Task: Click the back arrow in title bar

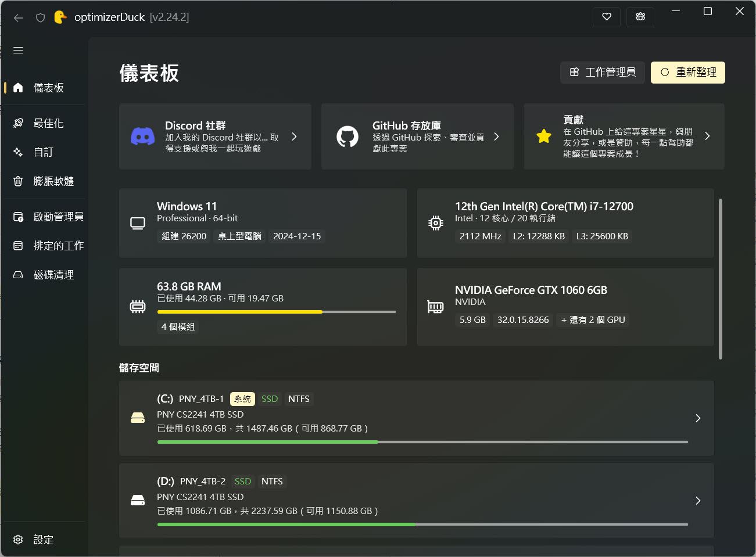Action: tap(19, 18)
